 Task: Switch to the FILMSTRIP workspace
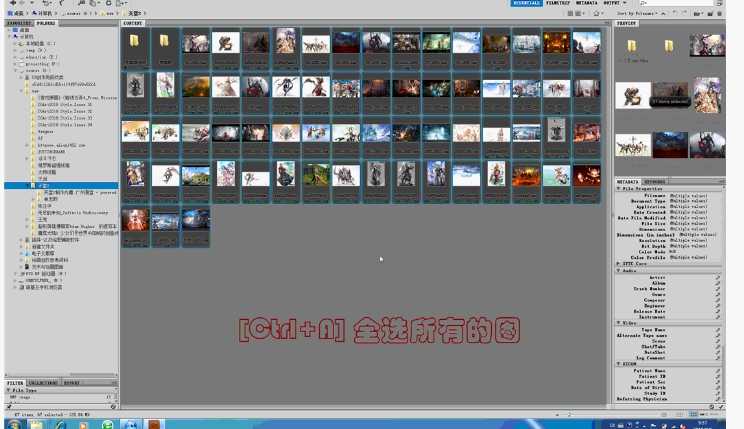click(558, 3)
